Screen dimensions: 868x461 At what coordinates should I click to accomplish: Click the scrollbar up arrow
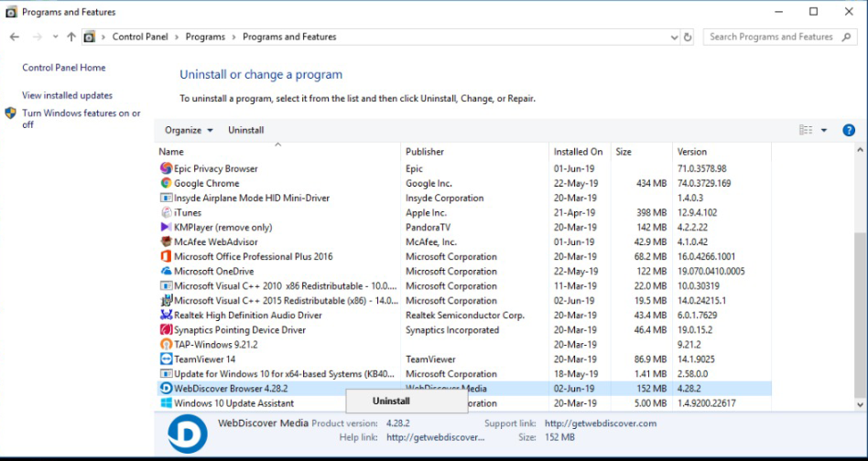click(860, 150)
